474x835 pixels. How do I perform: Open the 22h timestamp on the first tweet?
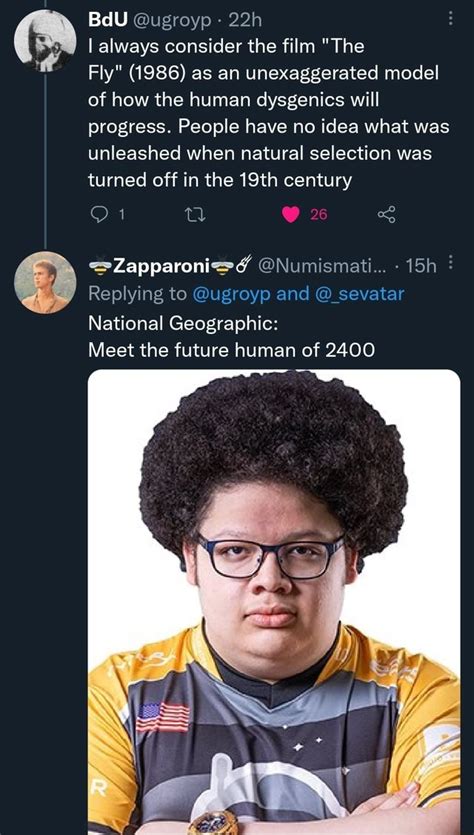(244, 20)
